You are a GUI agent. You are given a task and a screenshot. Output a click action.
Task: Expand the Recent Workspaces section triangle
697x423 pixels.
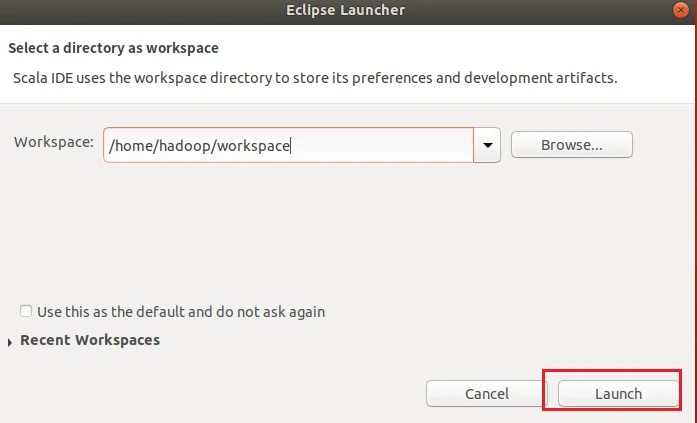click(x=11, y=342)
